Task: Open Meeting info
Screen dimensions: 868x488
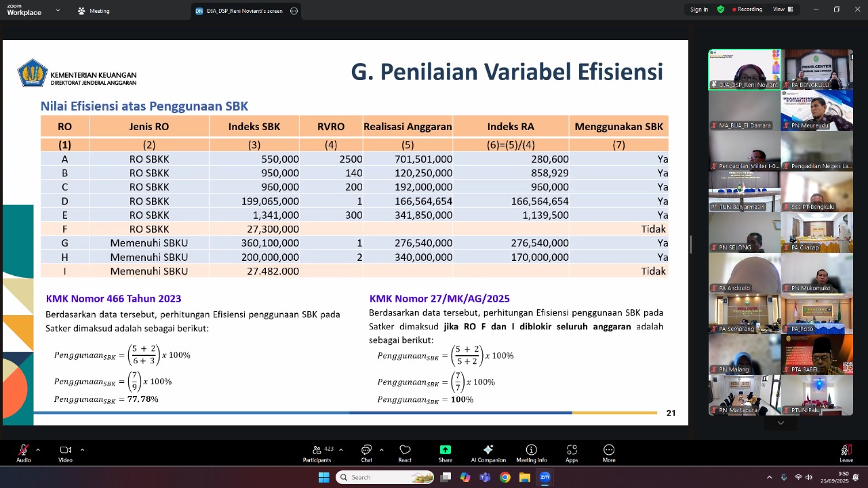Action: (531, 452)
